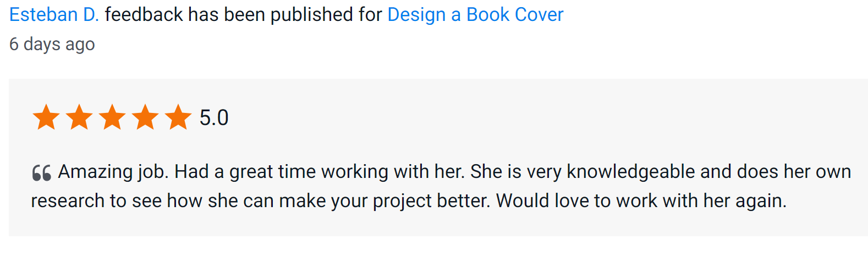Screen dimensions: 868x260
Task: Click "feedback has been published for" text
Action: pos(243,15)
